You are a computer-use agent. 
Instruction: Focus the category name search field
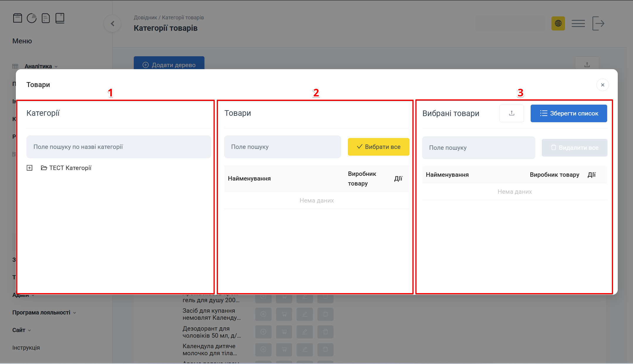(119, 147)
